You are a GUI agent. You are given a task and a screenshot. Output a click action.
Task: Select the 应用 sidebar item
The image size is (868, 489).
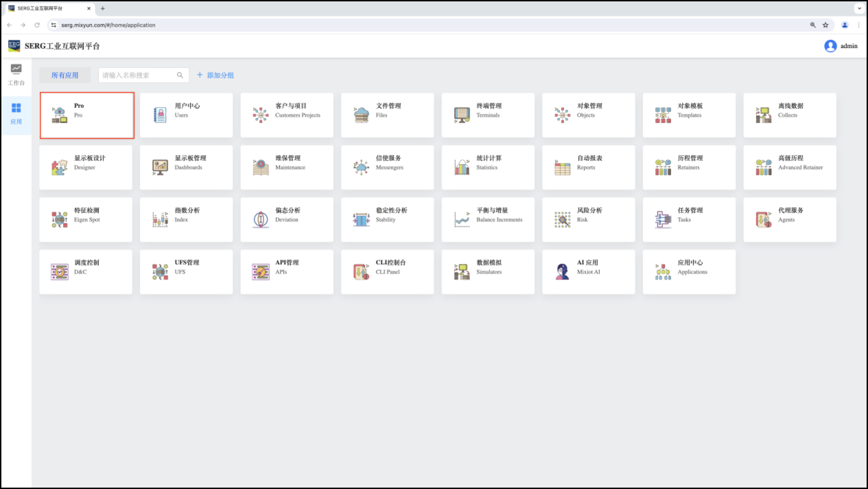pyautogui.click(x=16, y=114)
